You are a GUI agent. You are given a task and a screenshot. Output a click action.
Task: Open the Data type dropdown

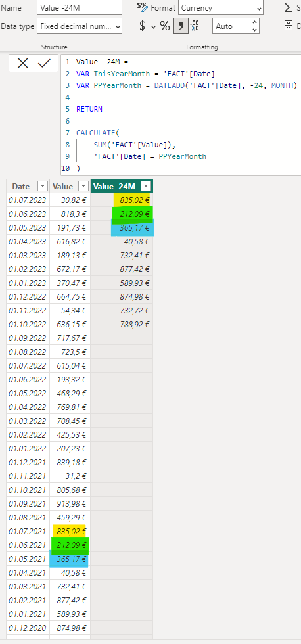(x=80, y=26)
